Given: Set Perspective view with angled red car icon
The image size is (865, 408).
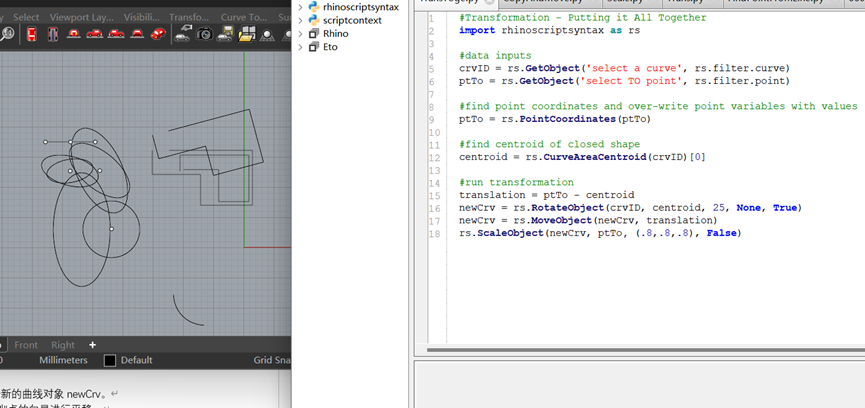Looking at the screenshot, I should tap(158, 34).
